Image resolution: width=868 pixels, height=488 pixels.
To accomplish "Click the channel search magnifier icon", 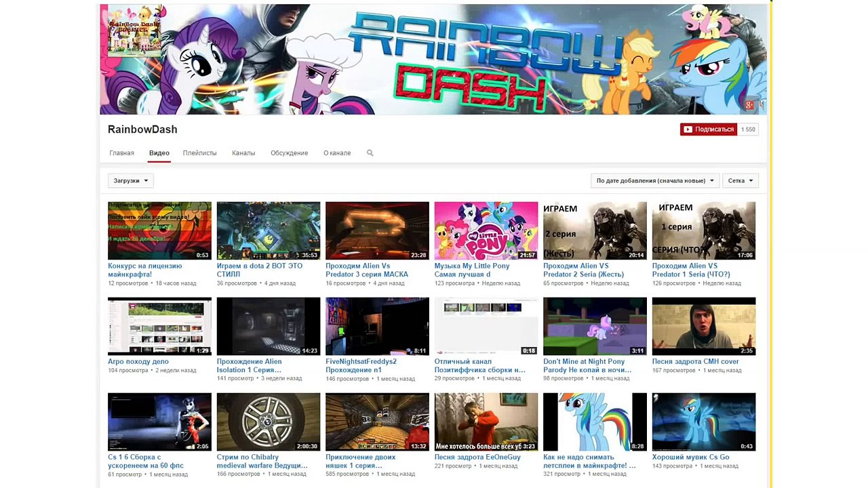I will (370, 153).
